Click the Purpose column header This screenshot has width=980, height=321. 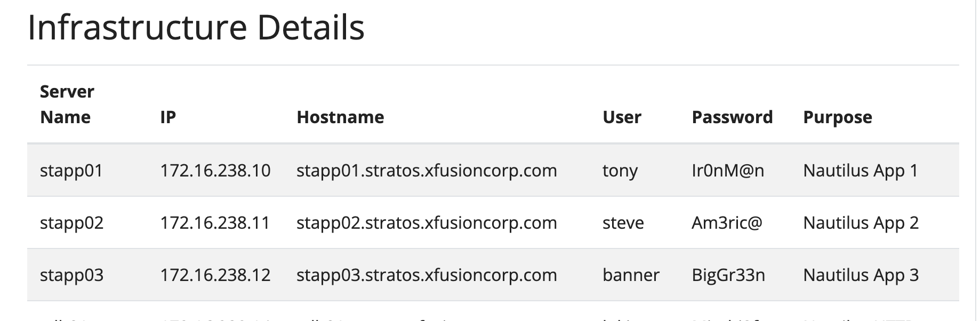[838, 117]
